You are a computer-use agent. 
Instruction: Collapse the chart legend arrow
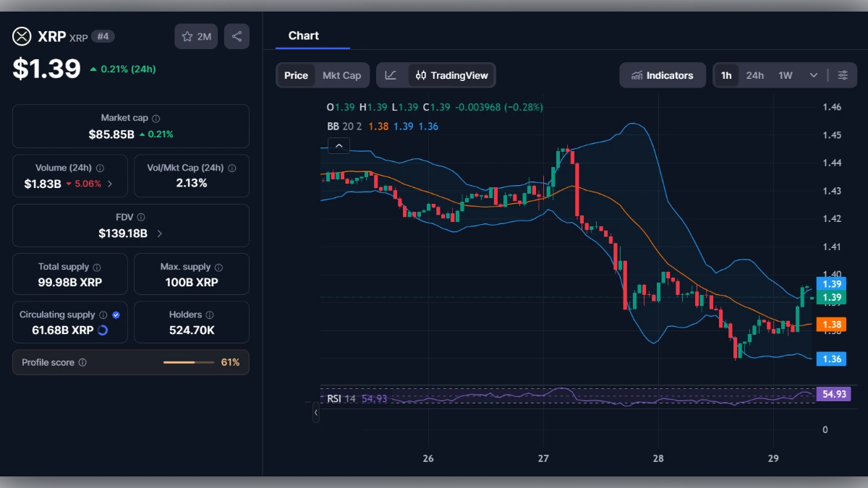click(339, 145)
